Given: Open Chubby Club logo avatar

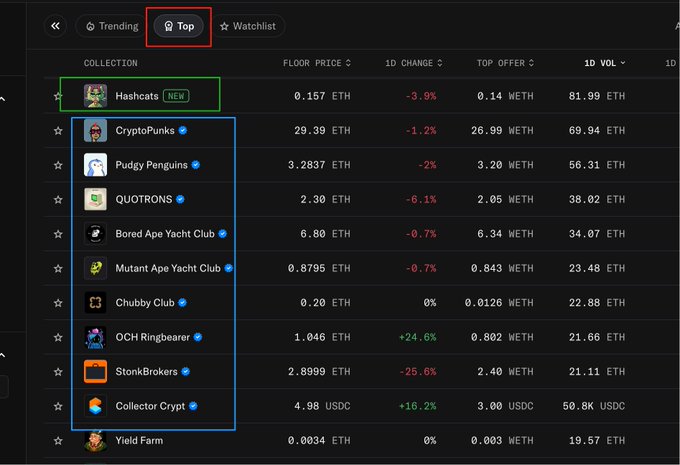Looking at the screenshot, I should point(95,303).
